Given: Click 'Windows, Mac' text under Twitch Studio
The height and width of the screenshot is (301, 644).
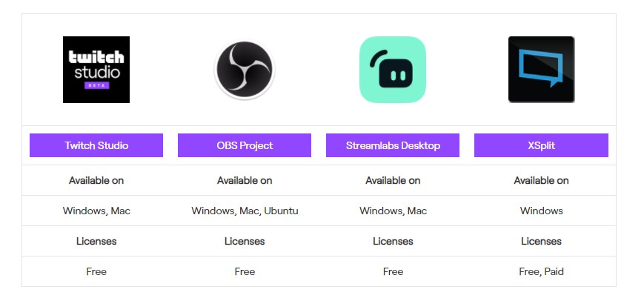Looking at the screenshot, I should 96,211.
